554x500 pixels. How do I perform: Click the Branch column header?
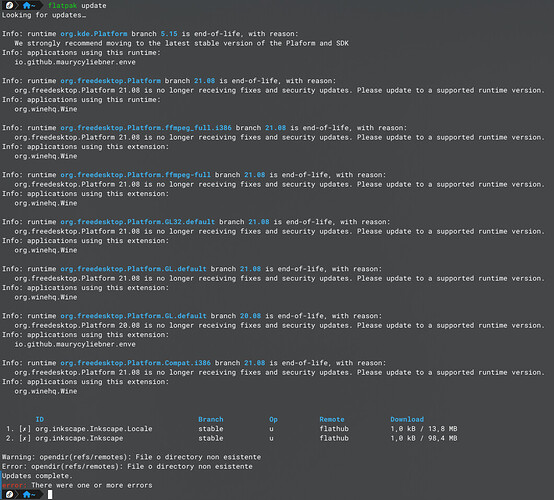[x=211, y=419]
